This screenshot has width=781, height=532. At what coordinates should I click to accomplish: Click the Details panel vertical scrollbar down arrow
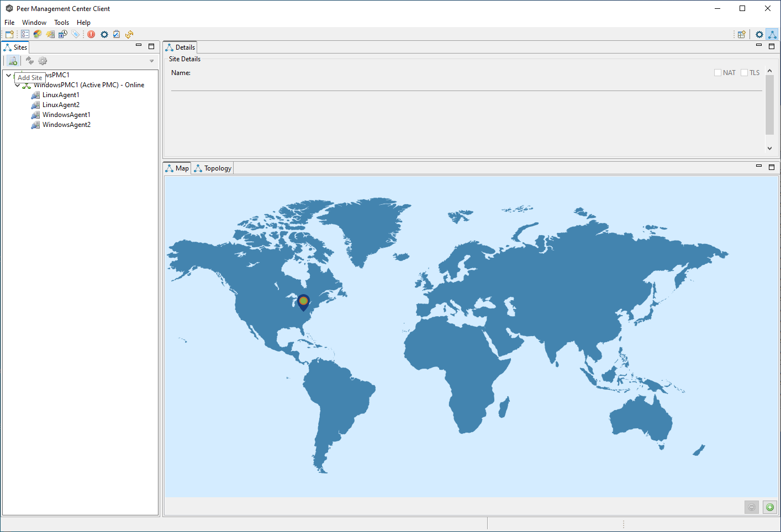pos(769,148)
